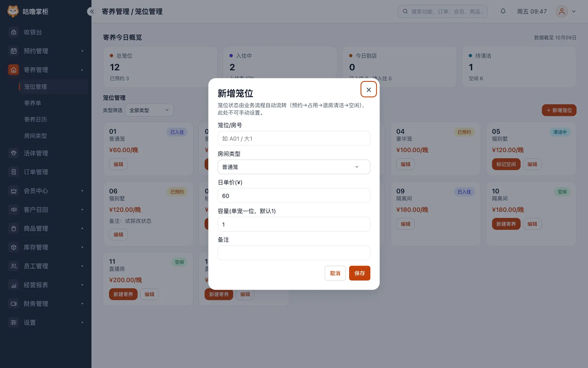
Task: Focus the 日单价 field with value 60
Action: pos(294,196)
